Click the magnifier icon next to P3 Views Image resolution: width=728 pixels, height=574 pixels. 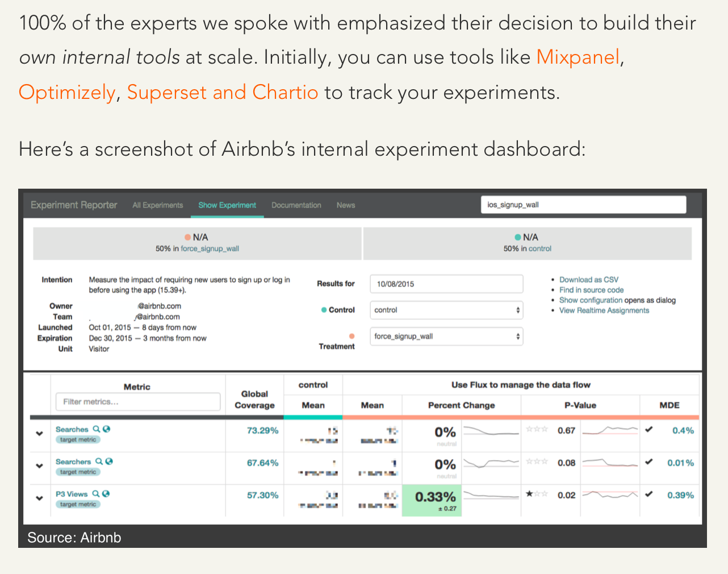pos(96,494)
